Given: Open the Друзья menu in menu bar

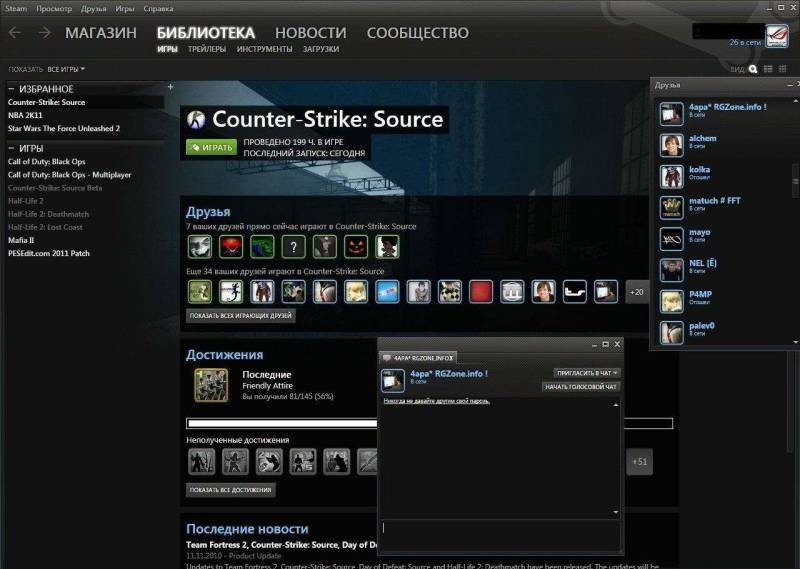Looking at the screenshot, I should [93, 9].
